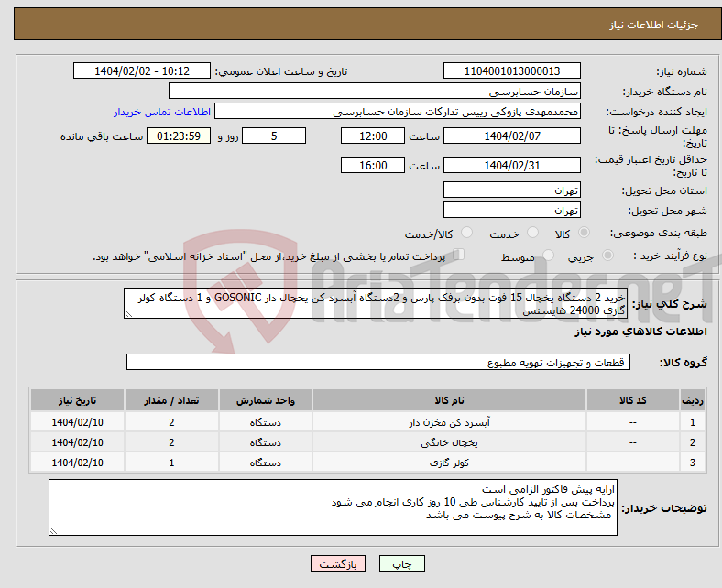Click the جزئیات اطلاعات نیاز page header

click(x=654, y=25)
